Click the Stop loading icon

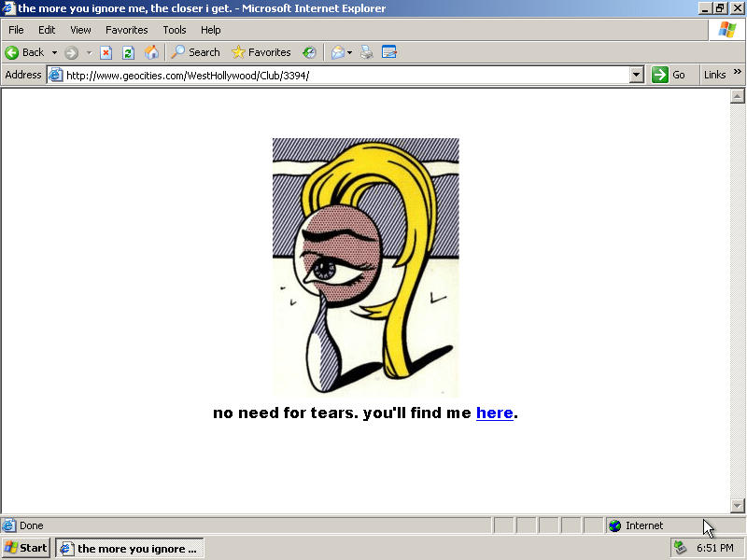106,52
